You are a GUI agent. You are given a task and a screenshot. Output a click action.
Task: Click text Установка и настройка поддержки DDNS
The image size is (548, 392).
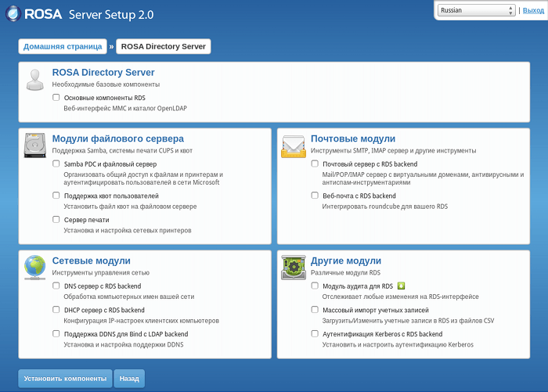124,344
